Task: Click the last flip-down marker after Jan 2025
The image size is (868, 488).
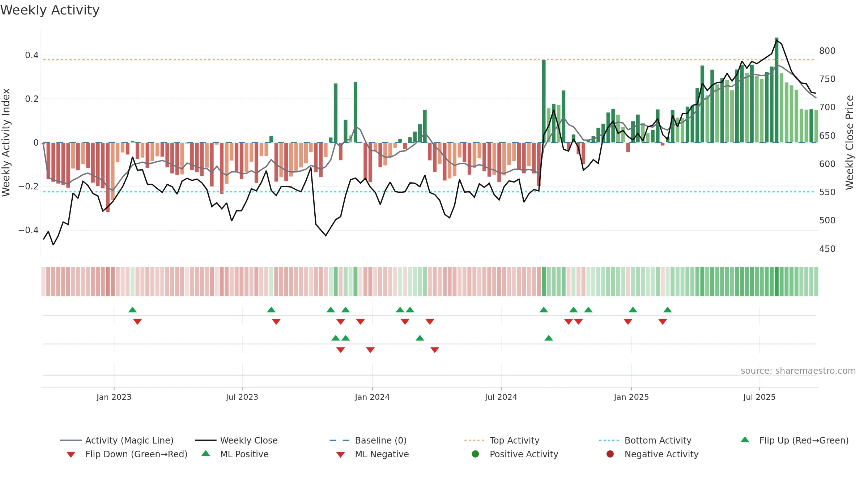Action: (x=663, y=322)
